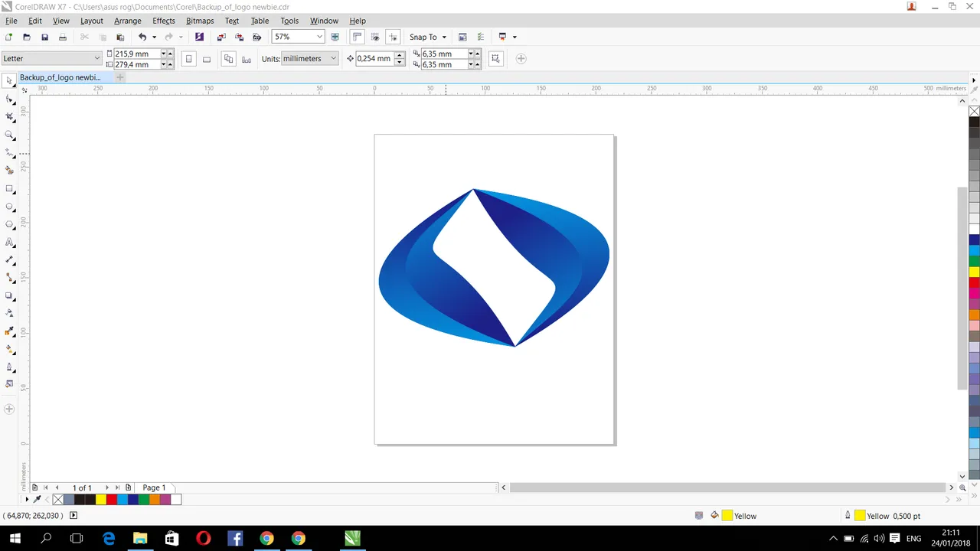The width and height of the screenshot is (980, 551).
Task: Toggle full-screen preview icon next to zoom
Action: coord(335,37)
